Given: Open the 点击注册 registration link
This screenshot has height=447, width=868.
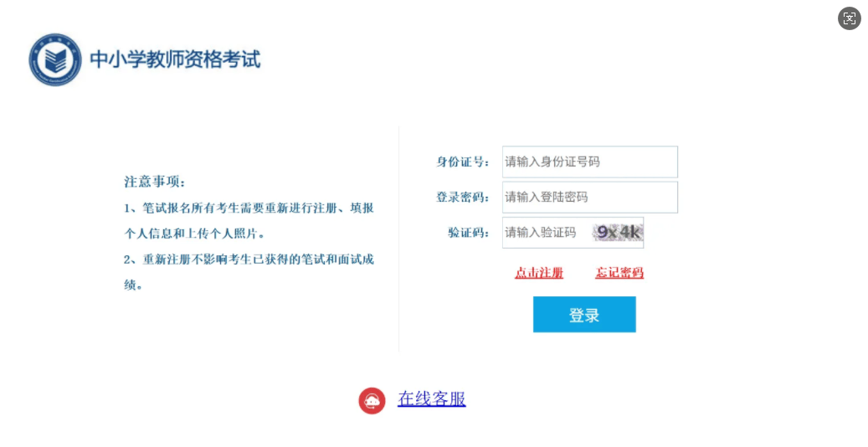Looking at the screenshot, I should (x=538, y=273).
